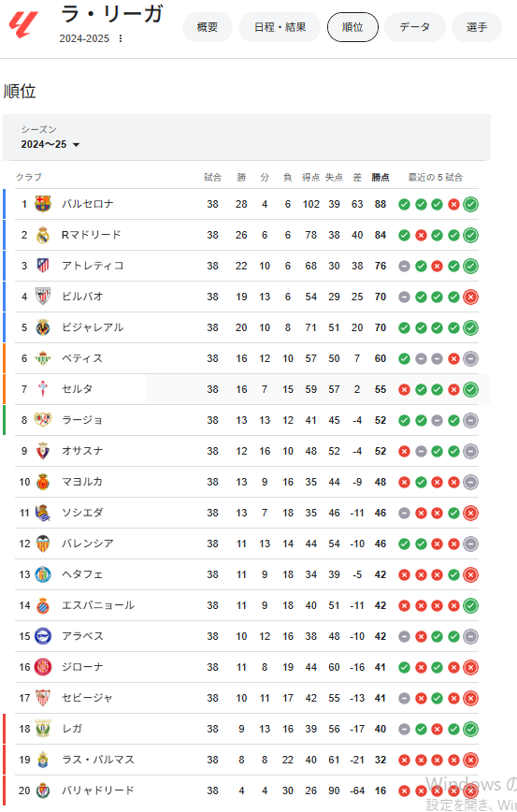Click the Barcelona club crest

tap(43, 204)
